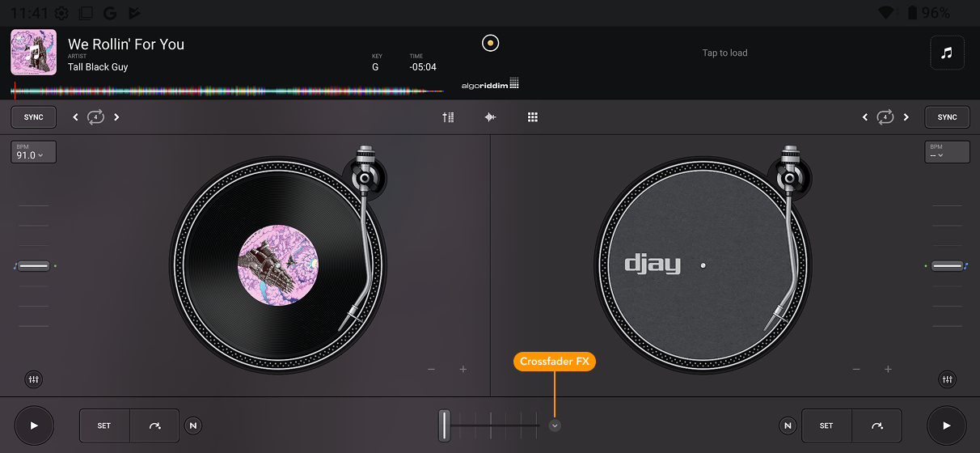Click the album art thumbnail
The height and width of the screenshot is (453, 980).
click(33, 53)
